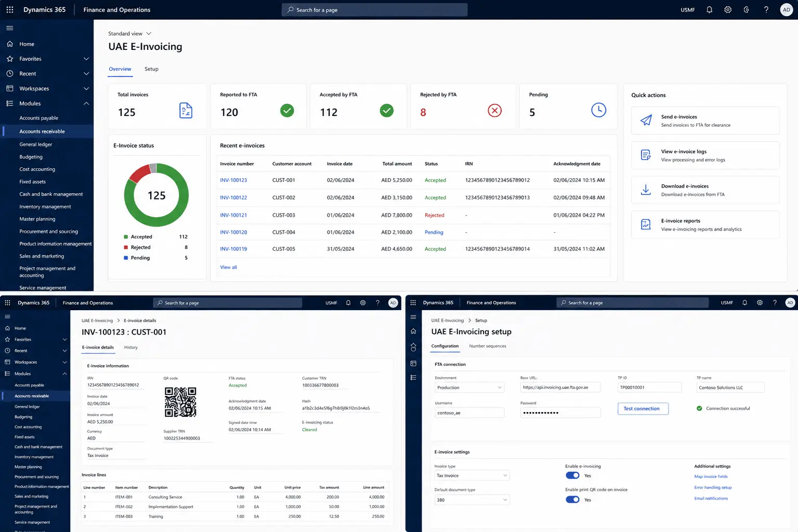This screenshot has height=532, width=798.
Task: Open the AD user avatar in overview window
Action: (x=786, y=10)
